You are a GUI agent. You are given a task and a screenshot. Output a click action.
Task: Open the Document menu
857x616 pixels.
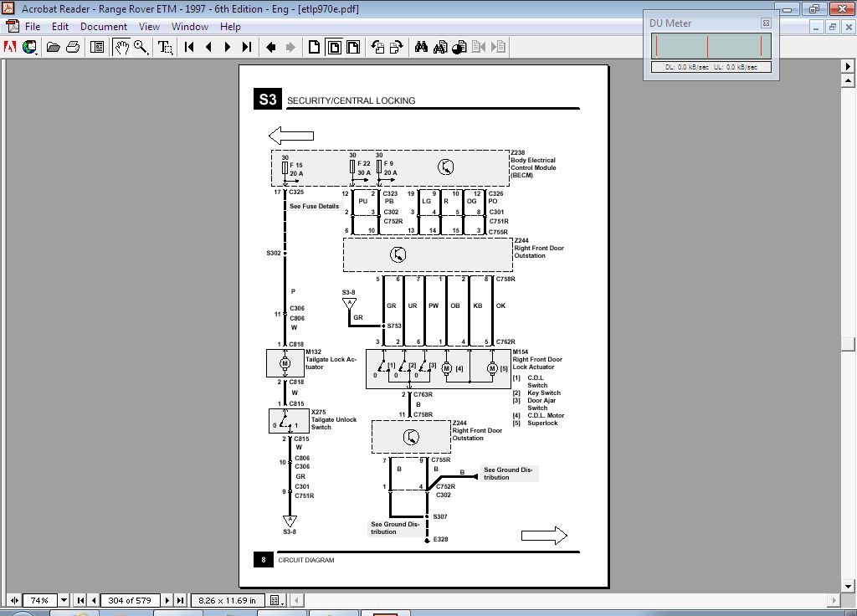point(103,26)
